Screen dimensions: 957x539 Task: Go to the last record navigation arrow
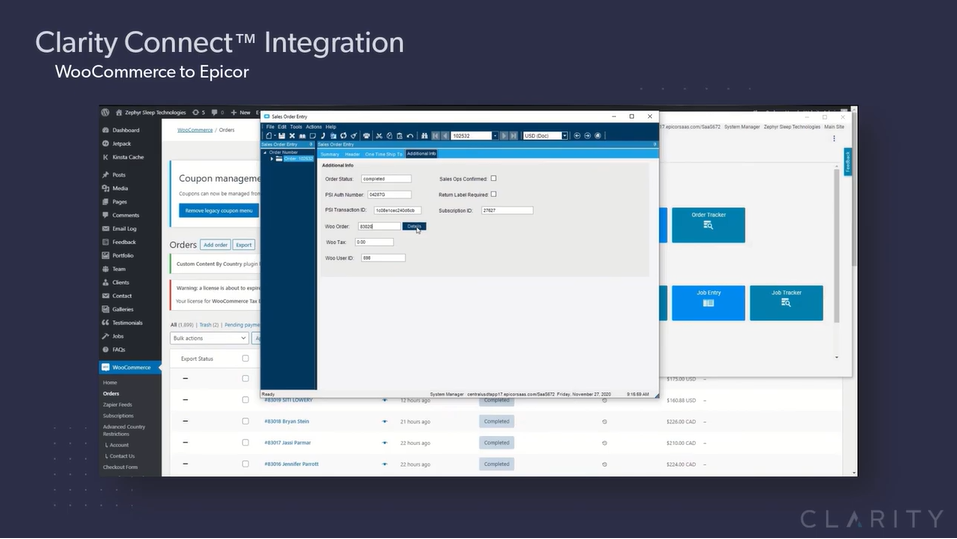[513, 136]
